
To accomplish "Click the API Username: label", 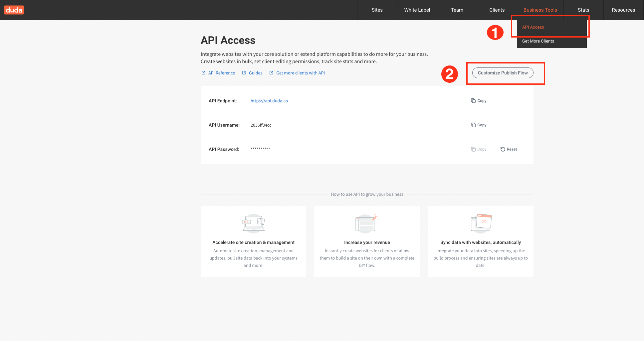I will coord(224,125).
